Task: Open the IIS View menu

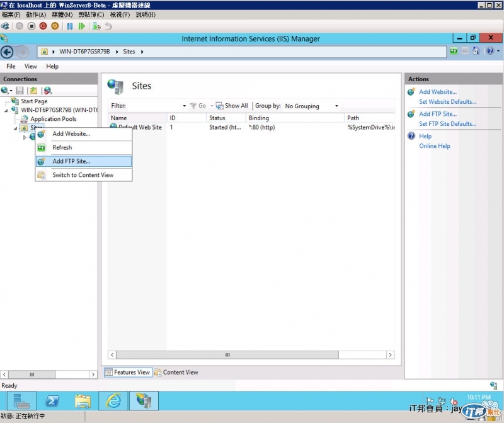Action: [x=30, y=67]
